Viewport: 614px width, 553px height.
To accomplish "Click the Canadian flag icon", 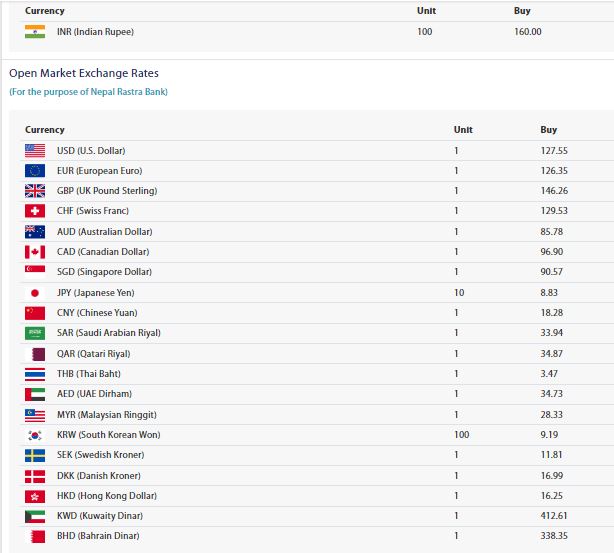I will click(35, 252).
